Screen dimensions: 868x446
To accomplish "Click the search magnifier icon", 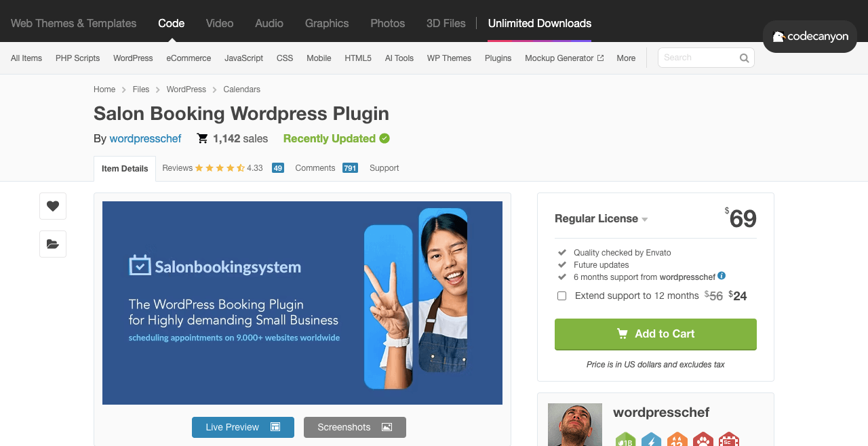I will (x=744, y=58).
